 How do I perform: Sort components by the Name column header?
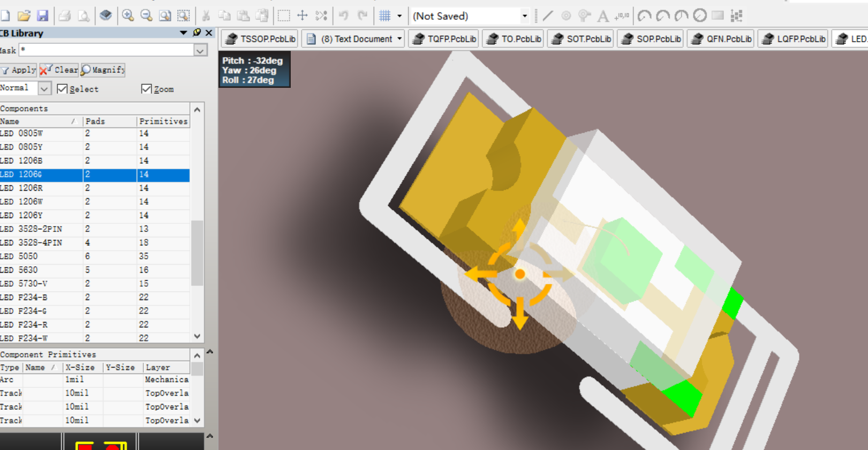pyautogui.click(x=41, y=121)
